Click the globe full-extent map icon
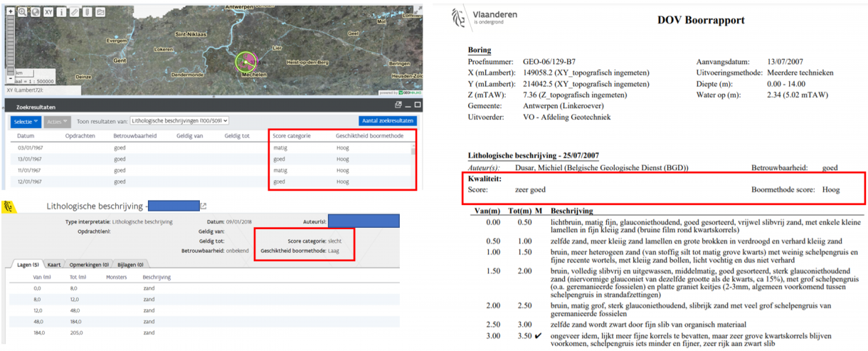This screenshot has width=868, height=351. (36, 12)
